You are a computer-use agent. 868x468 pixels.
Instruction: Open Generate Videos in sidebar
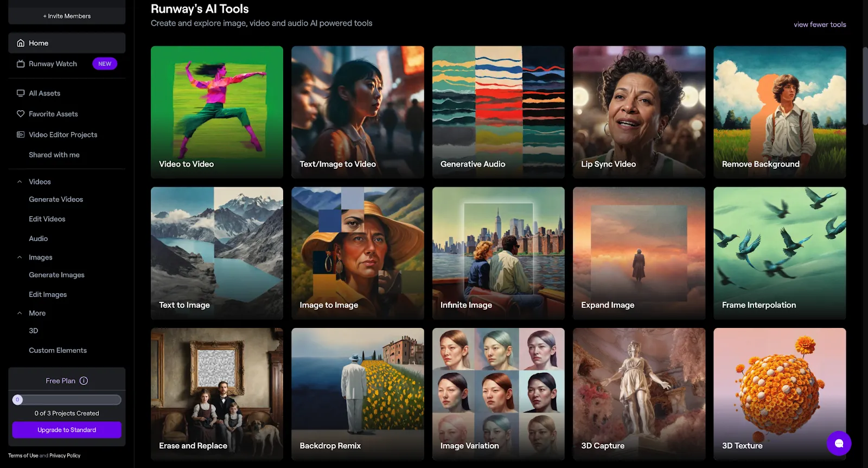coord(56,199)
